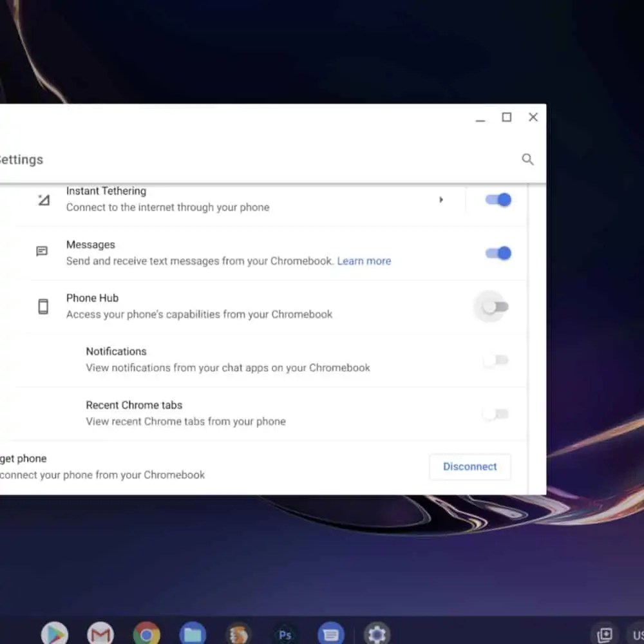This screenshot has height=644, width=644.
Task: Open Gmail from the shelf
Action: click(x=100, y=632)
